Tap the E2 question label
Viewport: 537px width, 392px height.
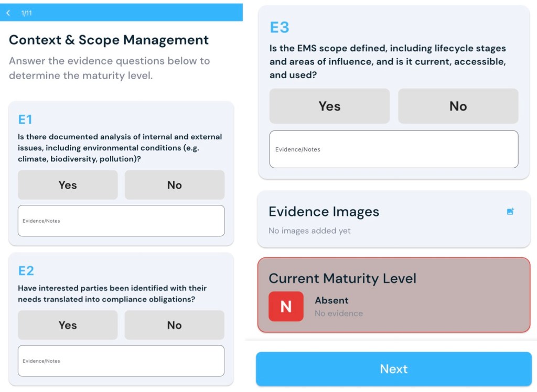click(x=26, y=270)
